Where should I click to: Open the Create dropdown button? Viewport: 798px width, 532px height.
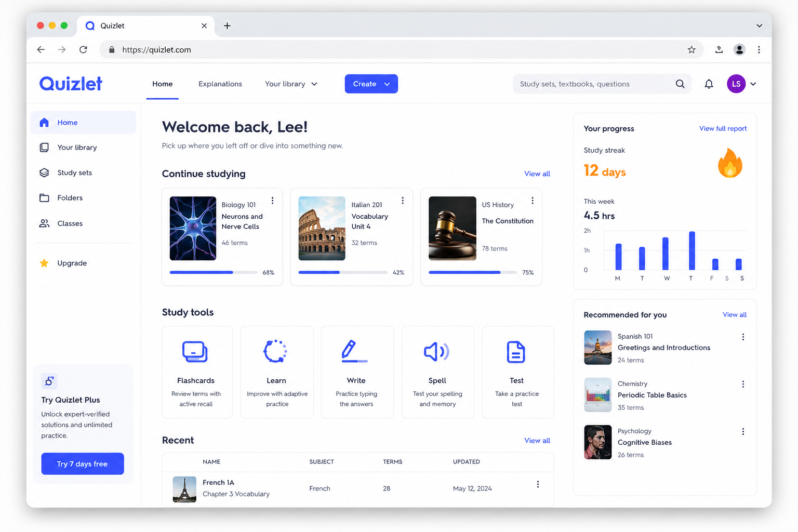[x=371, y=84]
